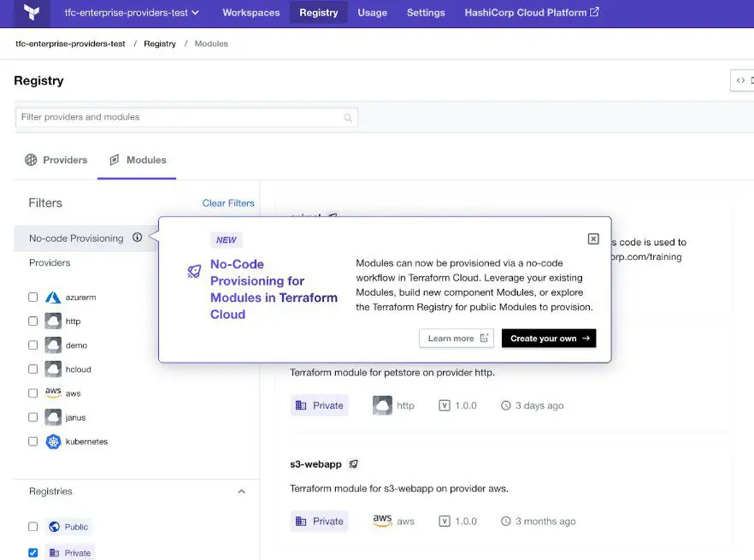The image size is (754, 560).
Task: Click the rocket icon in the popup
Action: point(194,271)
